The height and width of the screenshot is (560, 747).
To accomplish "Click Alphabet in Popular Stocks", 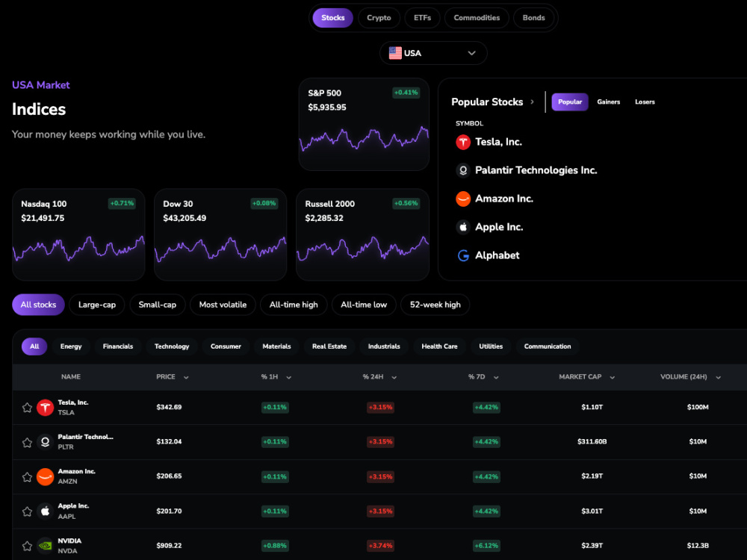I will pos(497,255).
